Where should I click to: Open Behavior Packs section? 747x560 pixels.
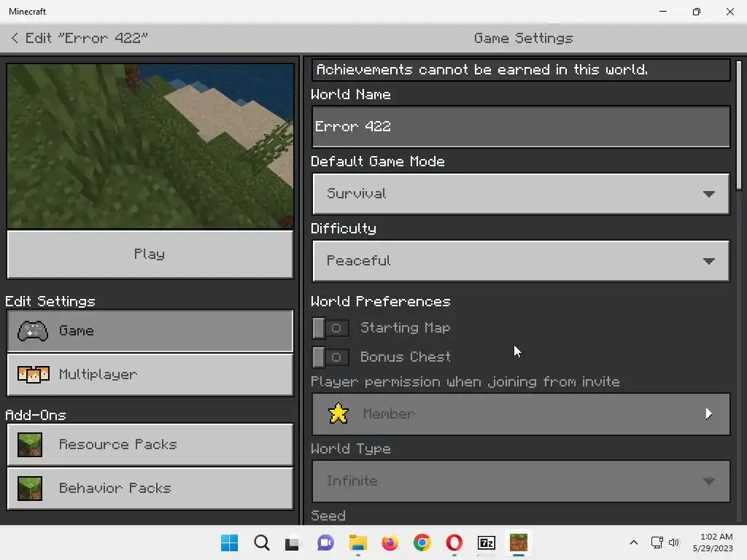pyautogui.click(x=150, y=489)
